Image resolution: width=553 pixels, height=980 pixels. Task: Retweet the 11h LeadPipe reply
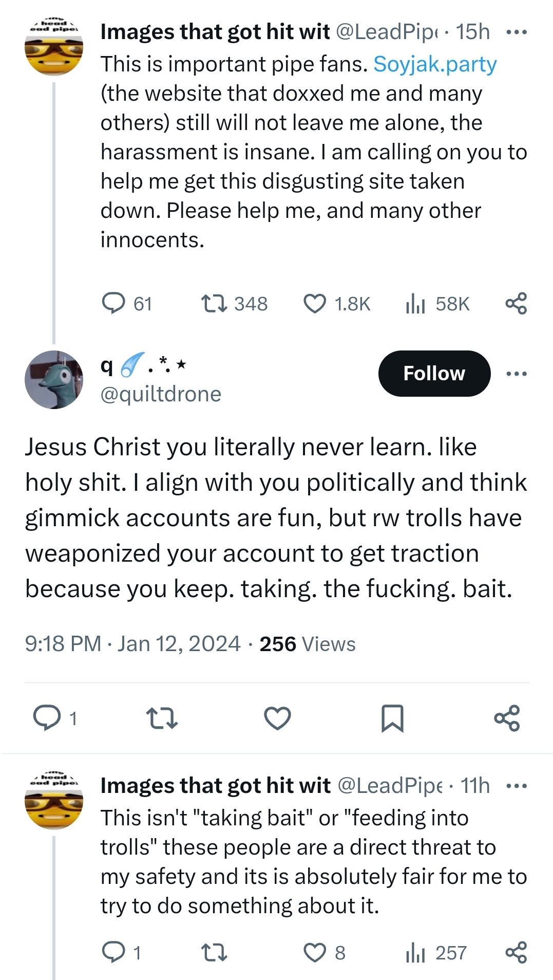(x=214, y=952)
